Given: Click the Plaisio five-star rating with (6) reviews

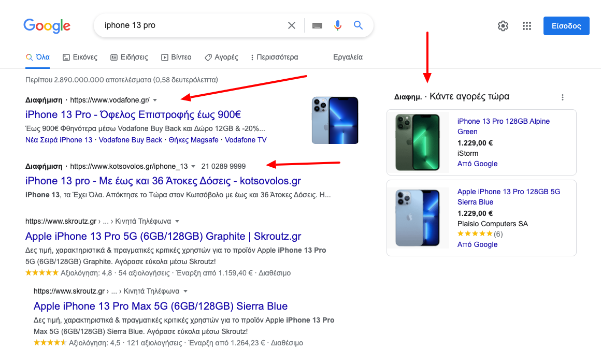Looking at the screenshot, I should [480, 234].
